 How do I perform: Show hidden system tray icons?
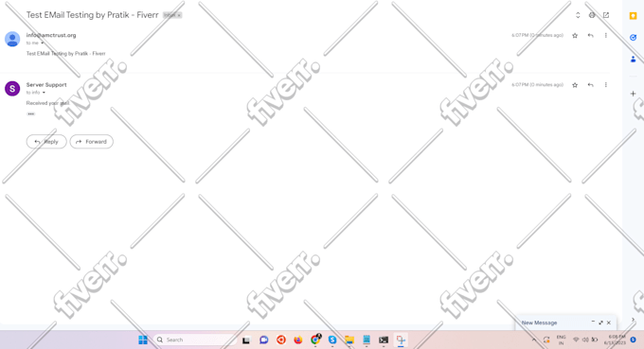tap(534, 340)
